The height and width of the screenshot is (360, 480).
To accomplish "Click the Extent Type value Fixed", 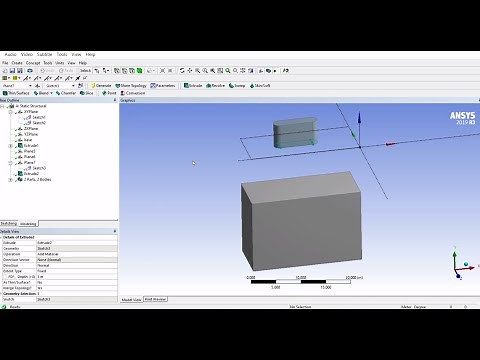I will (77, 271).
